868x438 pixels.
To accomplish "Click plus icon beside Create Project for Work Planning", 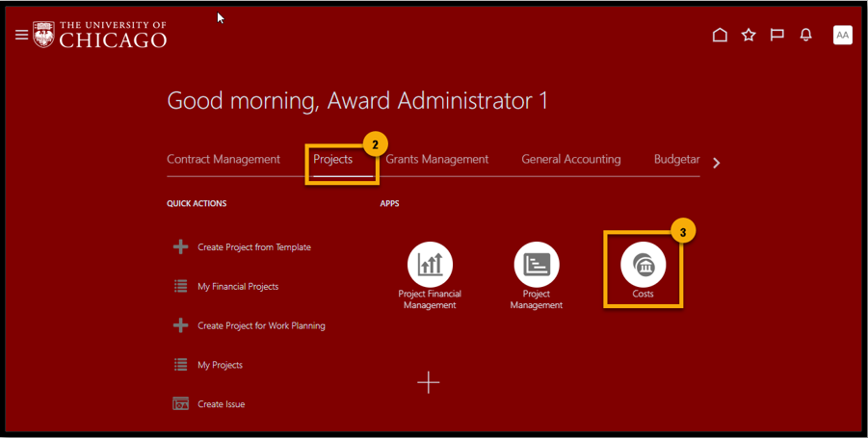I will click(x=180, y=325).
